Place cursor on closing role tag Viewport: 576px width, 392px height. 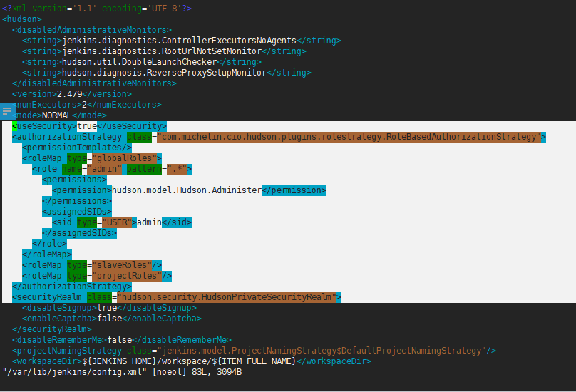coord(49,244)
